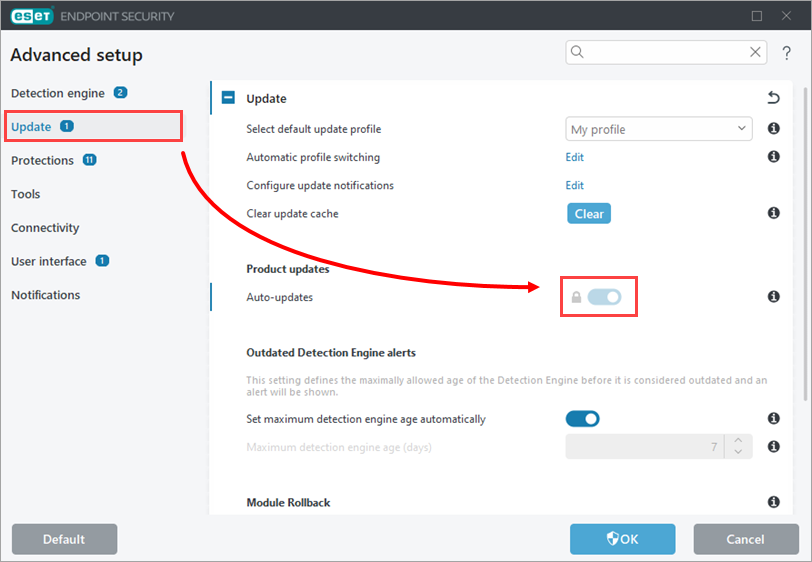The width and height of the screenshot is (812, 562).
Task: Click info icon for Select default update profile
Action: coord(773,129)
